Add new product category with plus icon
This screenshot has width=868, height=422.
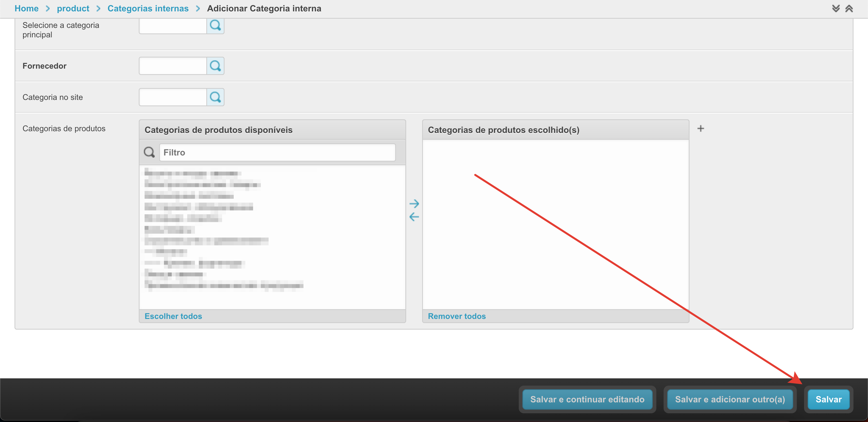701,129
